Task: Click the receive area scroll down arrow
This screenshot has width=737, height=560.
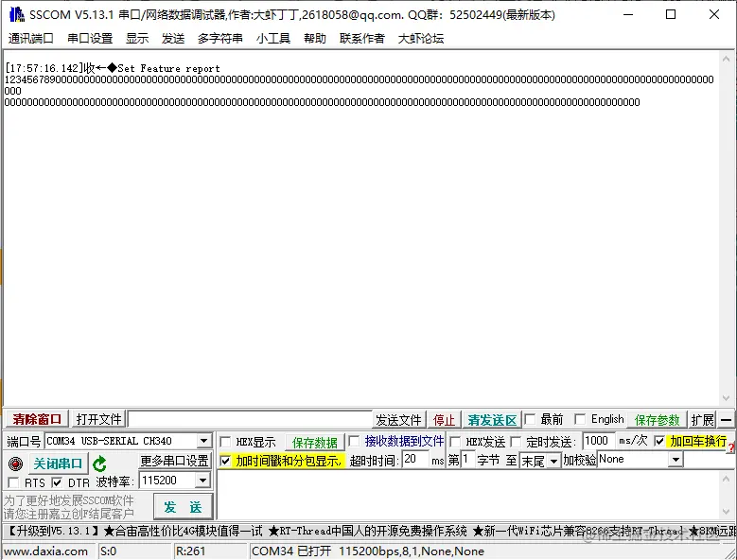Action: pyautogui.click(x=727, y=398)
